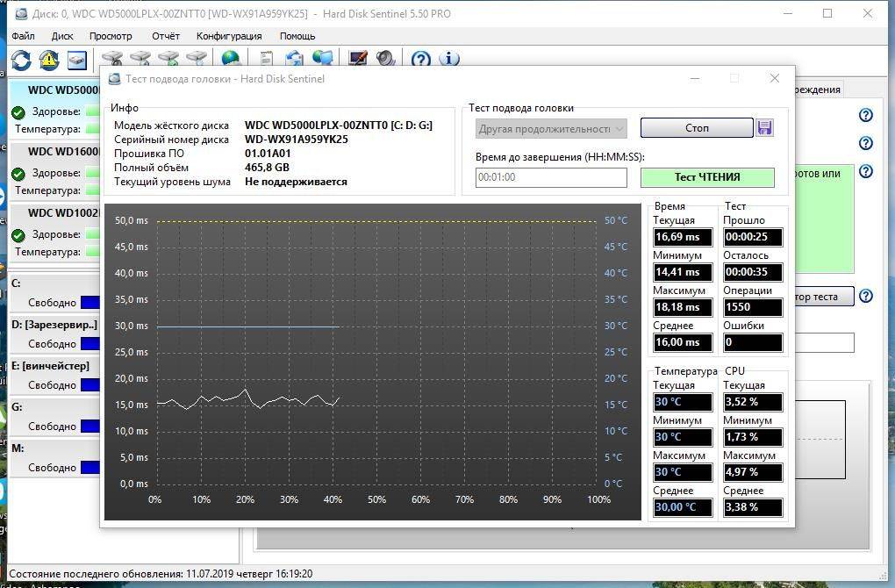Viewport: 895px width, 588px height.
Task: Open the Просмотр menu
Action: 111,36
